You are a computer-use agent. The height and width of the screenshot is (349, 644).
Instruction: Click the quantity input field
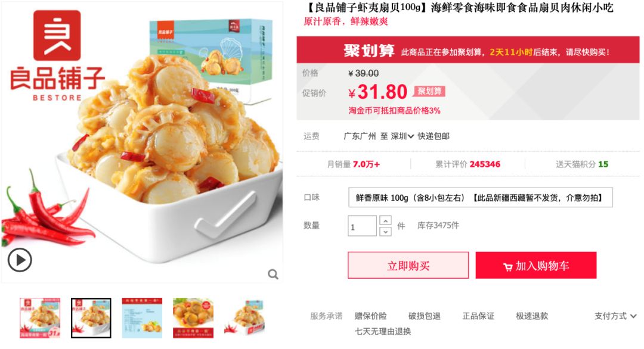(362, 226)
